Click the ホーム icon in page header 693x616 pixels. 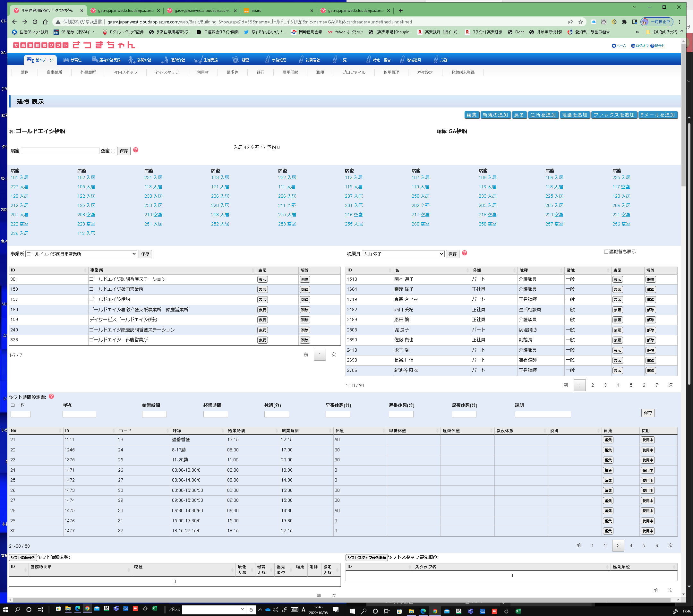614,46
